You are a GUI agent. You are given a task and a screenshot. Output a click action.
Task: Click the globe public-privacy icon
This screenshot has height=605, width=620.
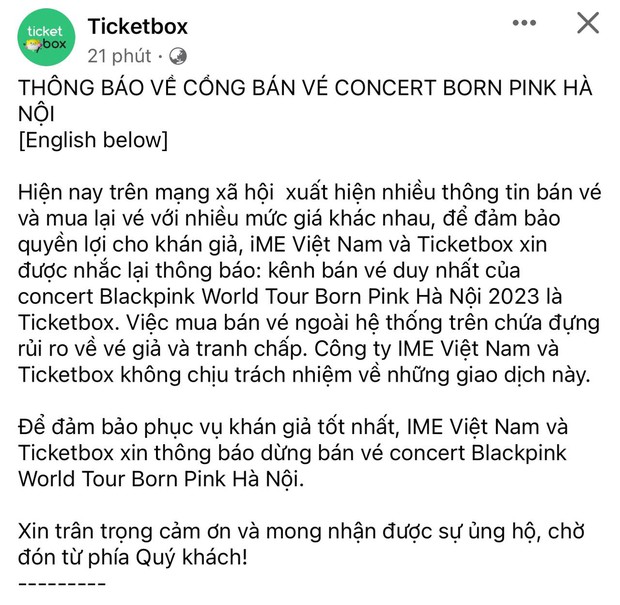click(x=178, y=55)
